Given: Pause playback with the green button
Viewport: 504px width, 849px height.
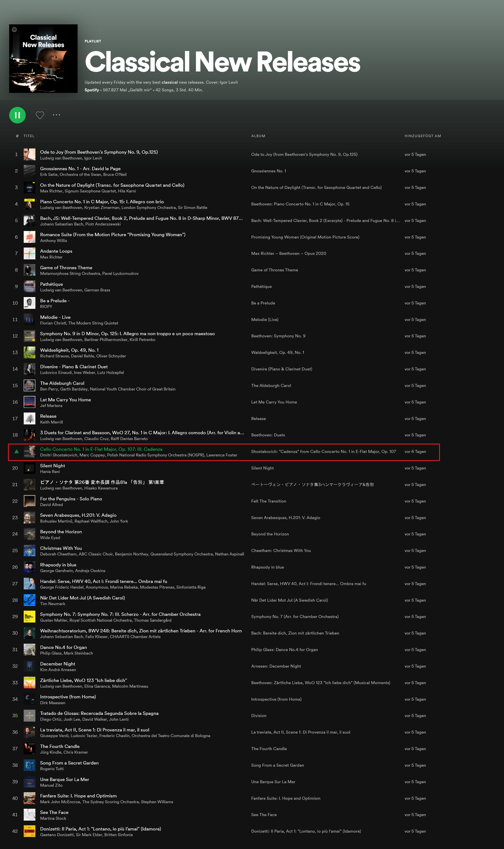Looking at the screenshot, I should 17,115.
